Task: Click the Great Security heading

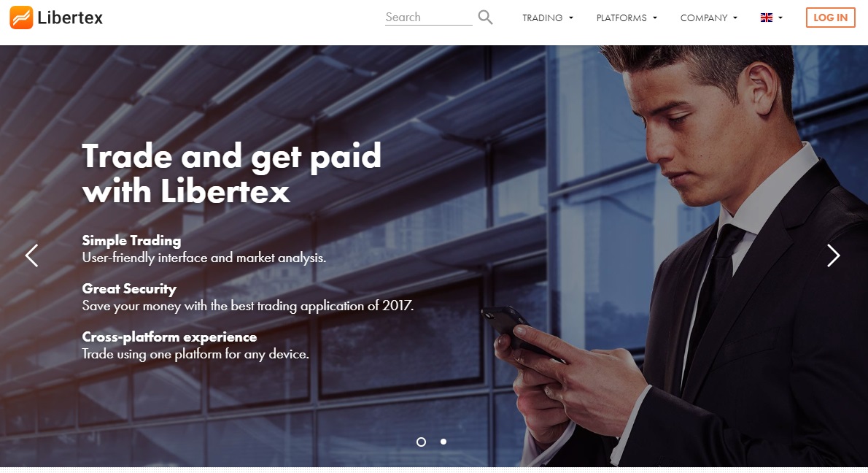Action: coord(129,288)
